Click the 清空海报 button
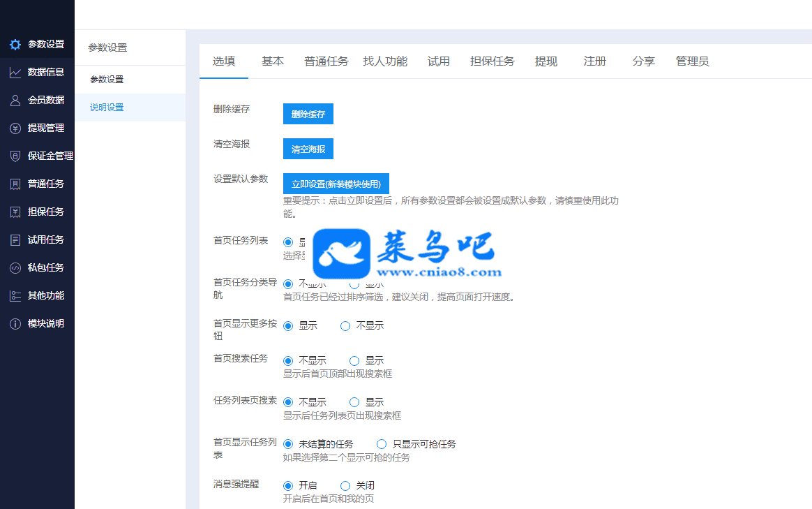The image size is (812, 509). tap(308, 149)
